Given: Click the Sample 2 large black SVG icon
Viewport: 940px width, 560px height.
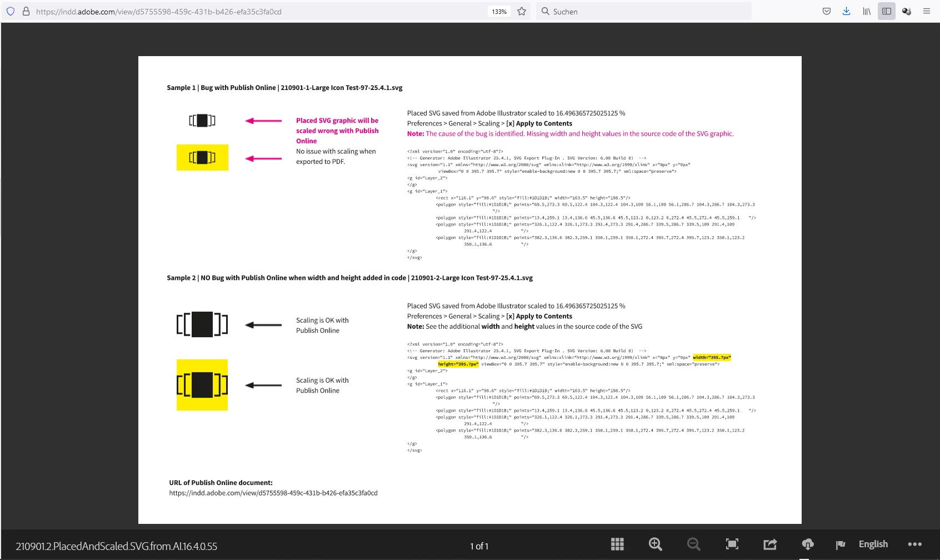Looking at the screenshot, I should (x=202, y=324).
